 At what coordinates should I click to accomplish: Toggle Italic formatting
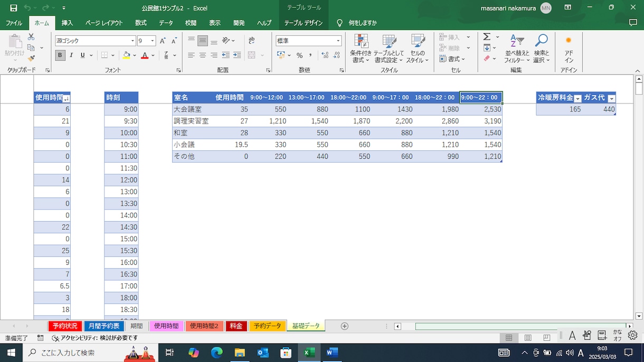[72, 55]
